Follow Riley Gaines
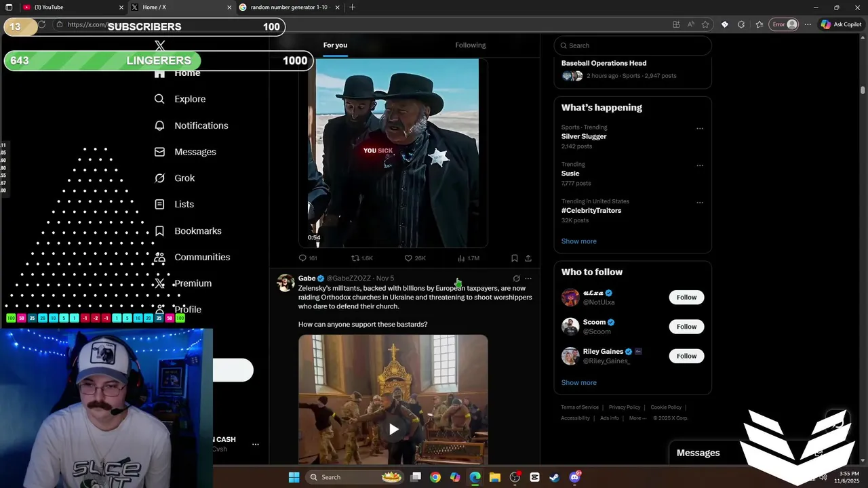 (x=686, y=356)
